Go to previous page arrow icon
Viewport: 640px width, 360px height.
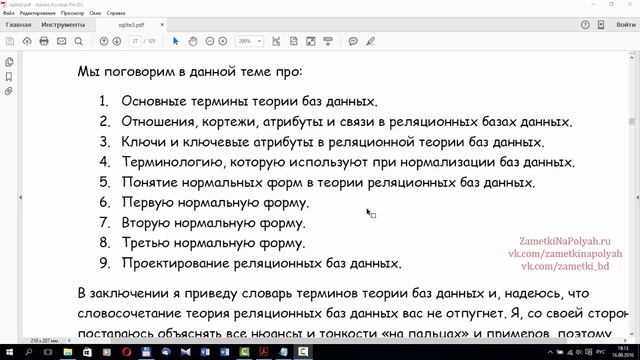pyautogui.click(x=104, y=41)
